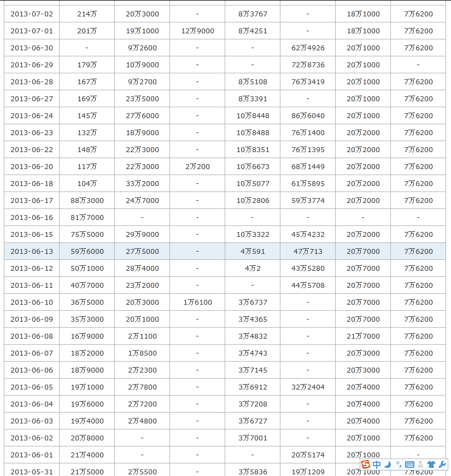The image size is (451, 476).
Task: Click the 12万9000 cell
Action: [x=197, y=31]
